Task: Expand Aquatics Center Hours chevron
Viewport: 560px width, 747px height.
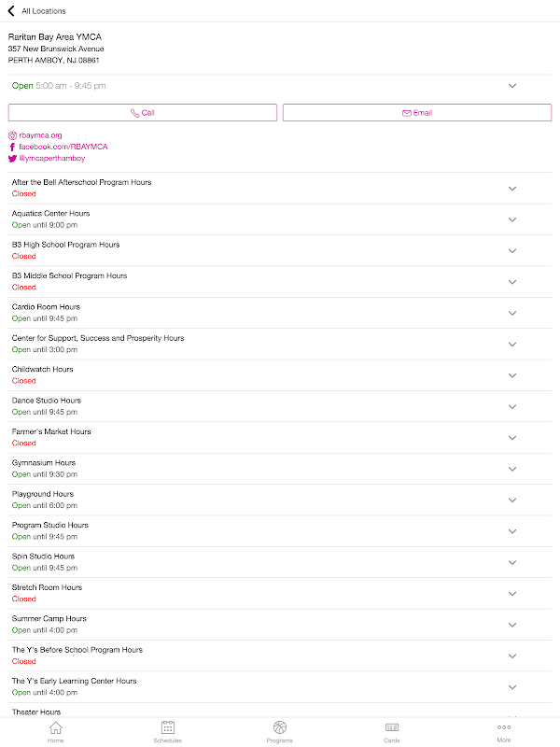Action: [512, 219]
